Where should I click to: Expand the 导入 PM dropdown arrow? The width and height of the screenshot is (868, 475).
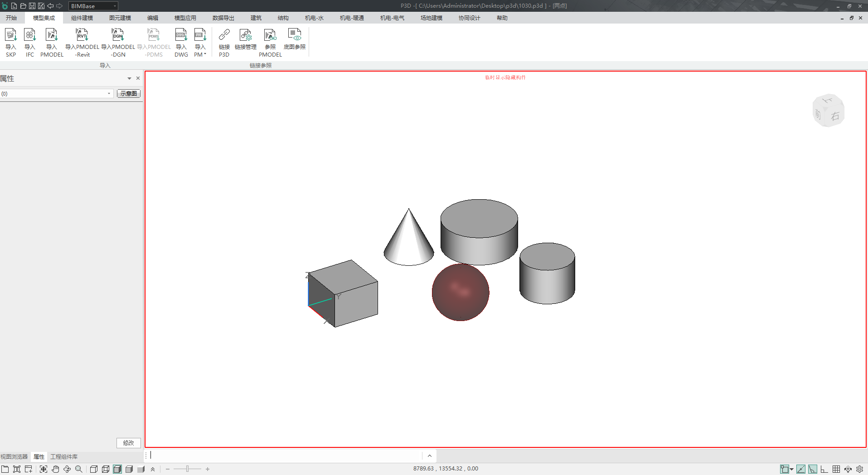click(x=205, y=54)
